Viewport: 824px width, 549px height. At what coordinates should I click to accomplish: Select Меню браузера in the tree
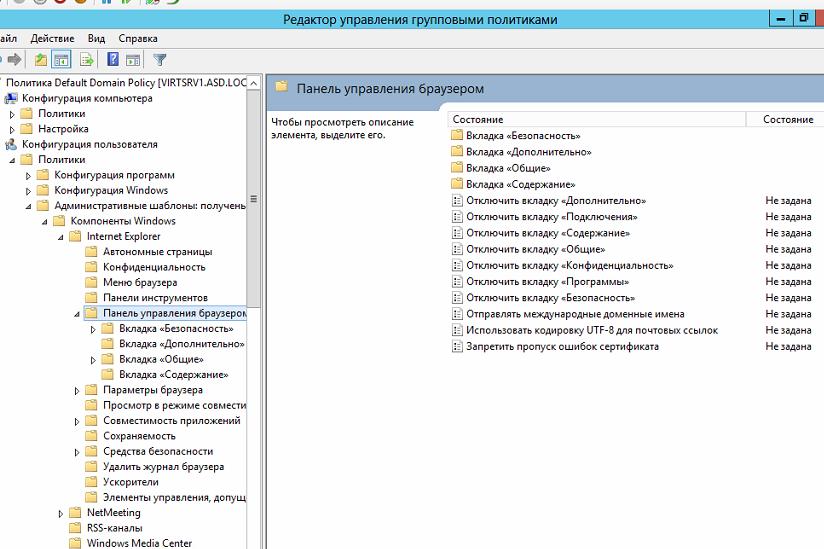point(140,282)
